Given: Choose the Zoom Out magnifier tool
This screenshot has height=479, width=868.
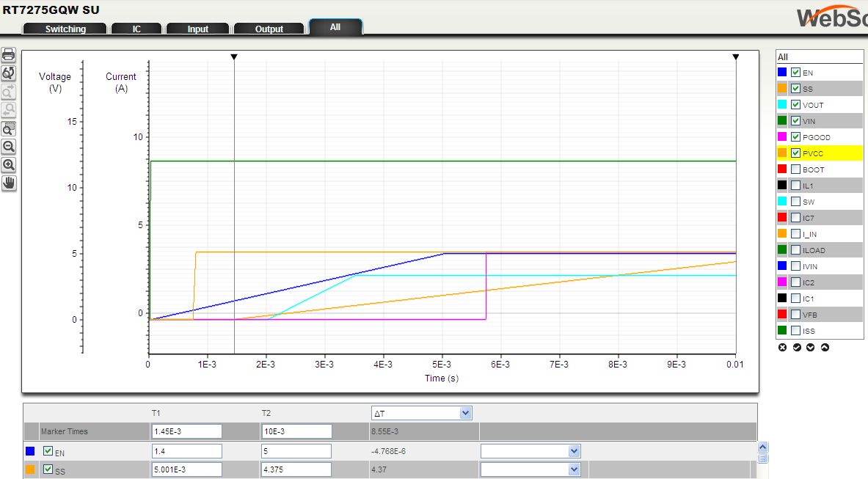Looking at the screenshot, I should coord(8,147).
